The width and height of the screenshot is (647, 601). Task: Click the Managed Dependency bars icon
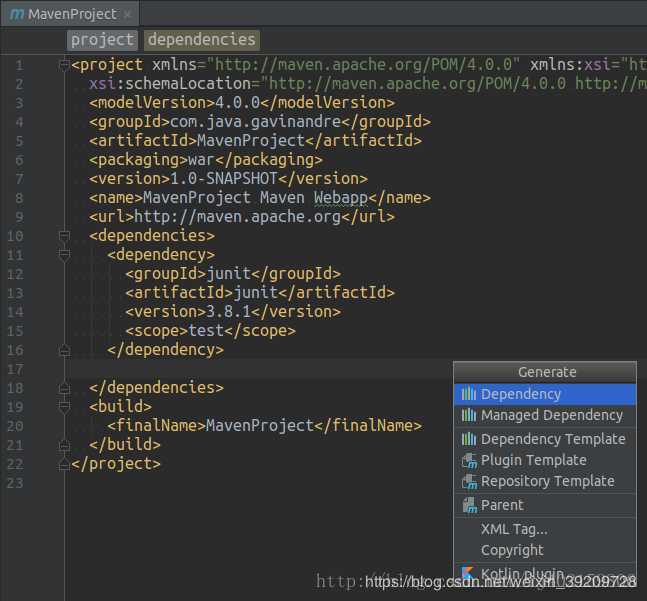click(x=469, y=415)
